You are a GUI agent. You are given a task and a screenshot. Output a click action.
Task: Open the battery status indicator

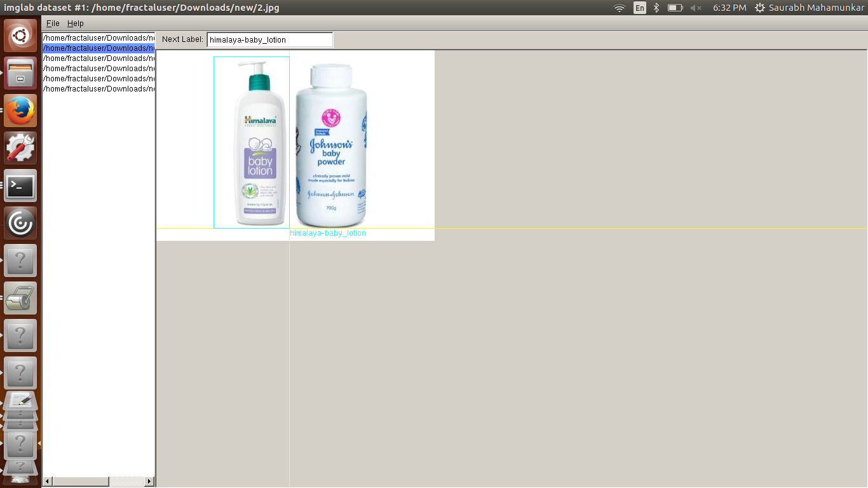[x=675, y=8]
